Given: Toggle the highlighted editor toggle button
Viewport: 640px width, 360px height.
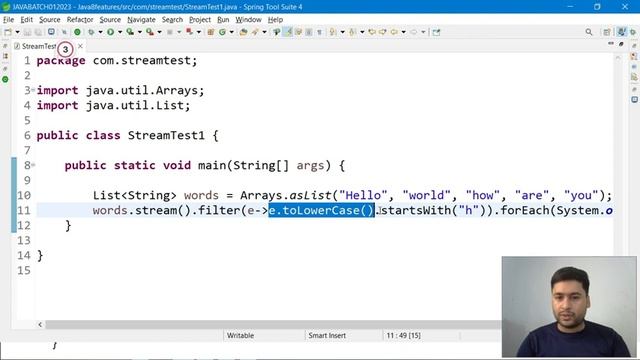Looking at the screenshot, I should pos(288,32).
